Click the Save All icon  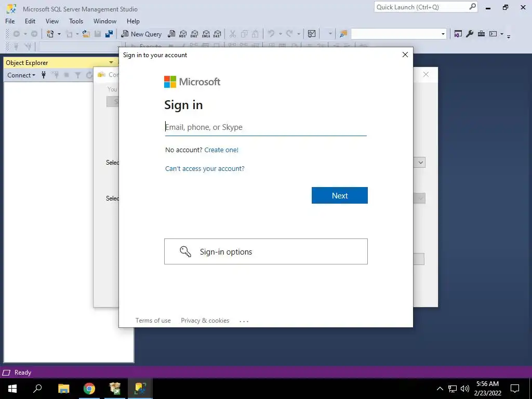click(x=109, y=34)
